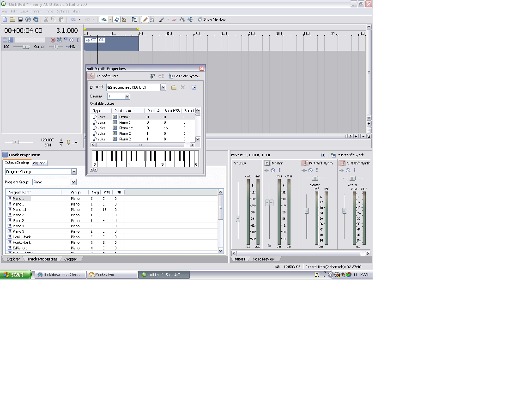
Task: Undo the last action via toolbar arrow
Action: pos(73,19)
